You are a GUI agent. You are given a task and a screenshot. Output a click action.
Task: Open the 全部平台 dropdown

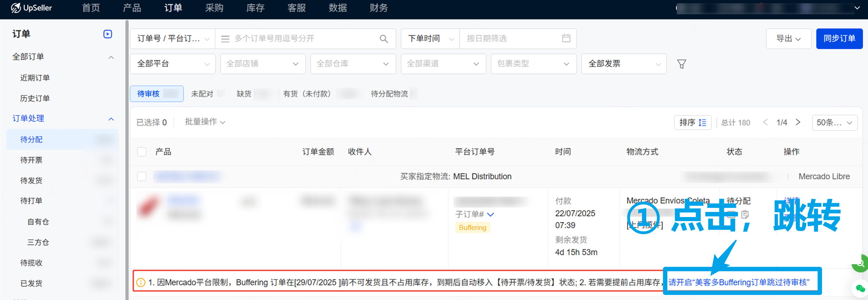pyautogui.click(x=173, y=64)
